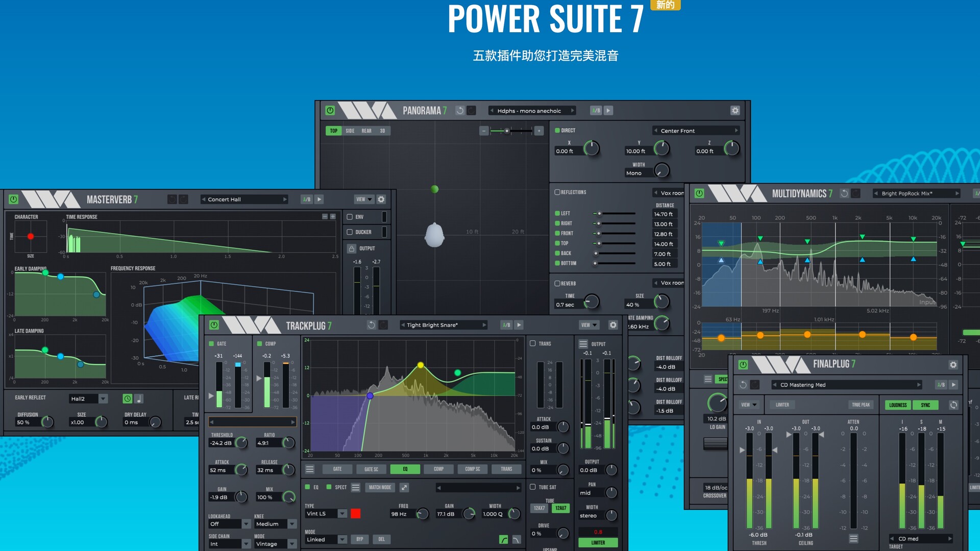The height and width of the screenshot is (551, 980).
Task: Open Trackplug output menu icon
Action: pos(583,343)
